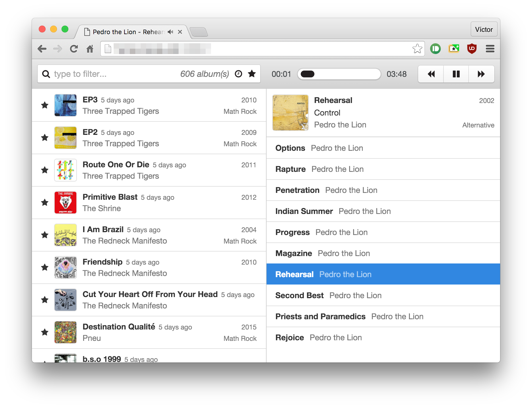Toggle the star on EP3 album
The height and width of the screenshot is (408, 532).
point(45,105)
